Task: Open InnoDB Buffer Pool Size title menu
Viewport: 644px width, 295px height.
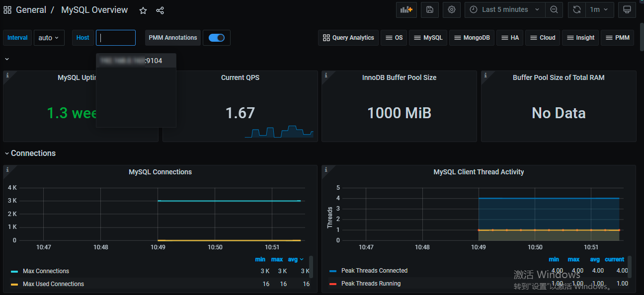Action: [399, 77]
